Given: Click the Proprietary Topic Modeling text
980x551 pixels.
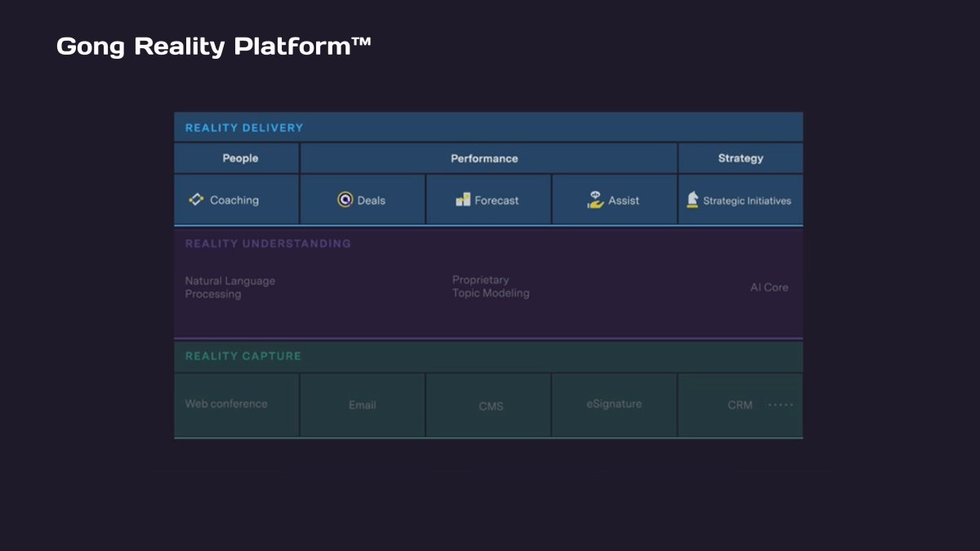Looking at the screenshot, I should (491, 287).
